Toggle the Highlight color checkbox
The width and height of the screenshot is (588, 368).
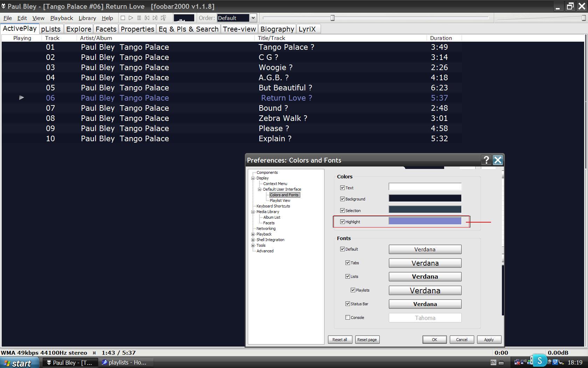pos(343,222)
